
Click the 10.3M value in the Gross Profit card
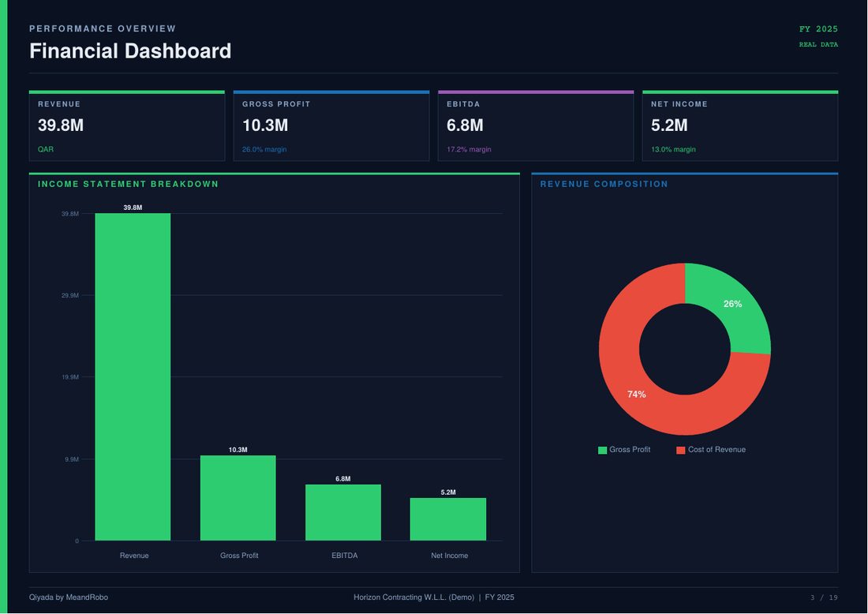tap(265, 125)
